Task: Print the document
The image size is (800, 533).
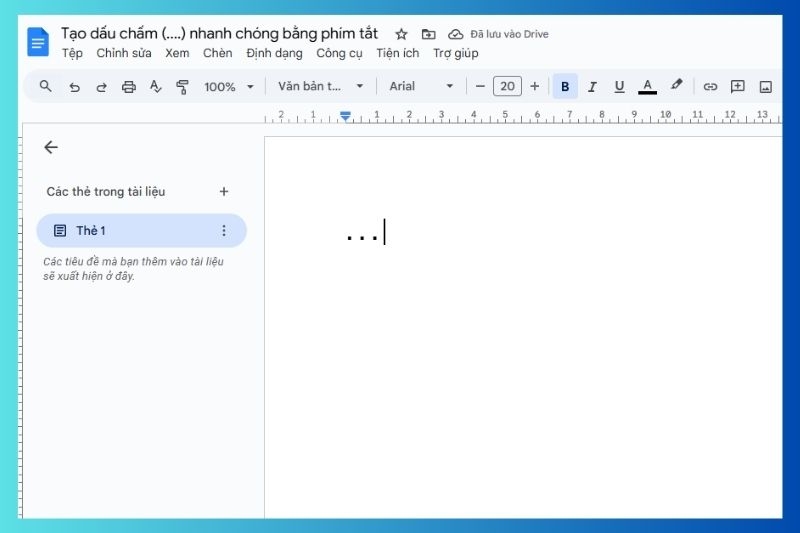Action: (129, 87)
